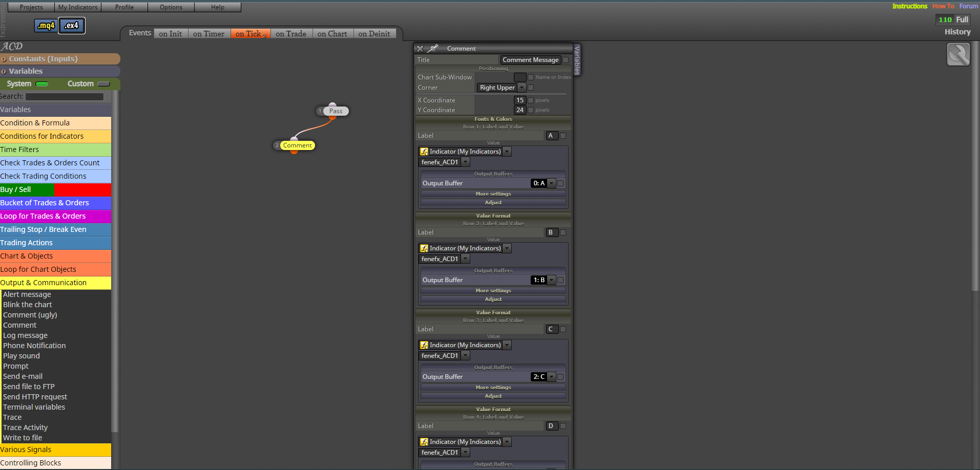Click the block Search input field
The width and height of the screenshot is (980, 470).
pos(65,97)
